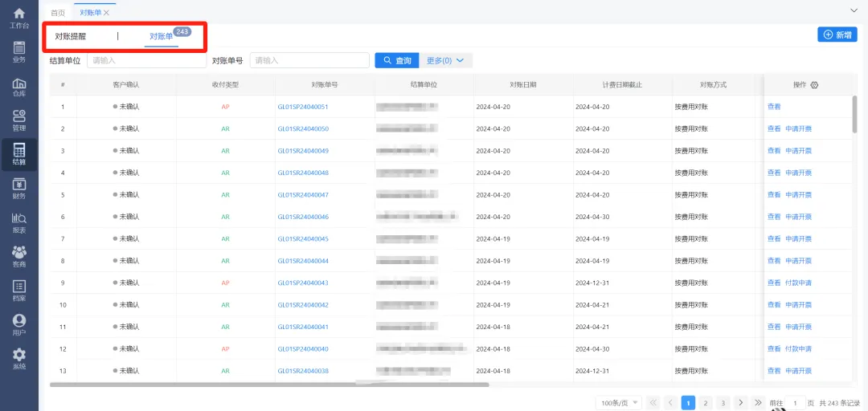Click the AP type in row GL01SP24040051
The width and height of the screenshot is (868, 411).
[225, 107]
